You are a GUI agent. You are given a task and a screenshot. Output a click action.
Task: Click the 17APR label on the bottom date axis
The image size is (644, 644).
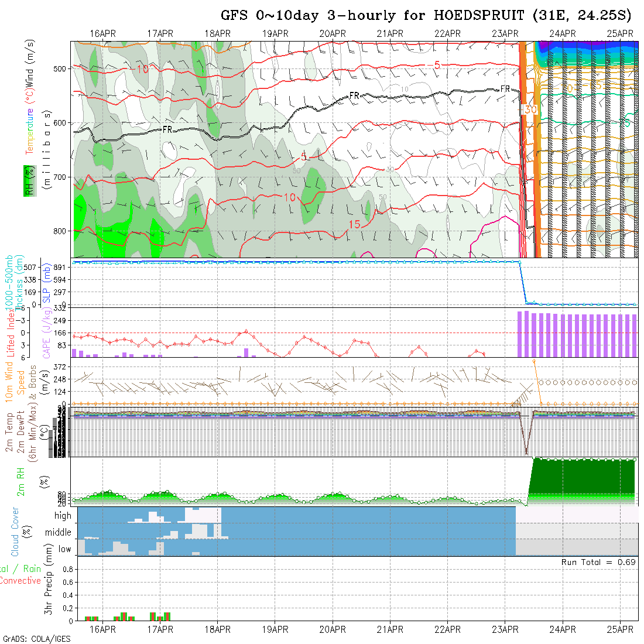(x=160, y=629)
